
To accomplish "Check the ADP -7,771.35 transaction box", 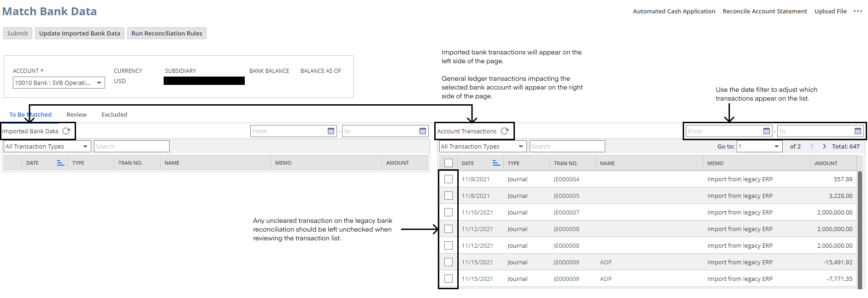I will (449, 279).
